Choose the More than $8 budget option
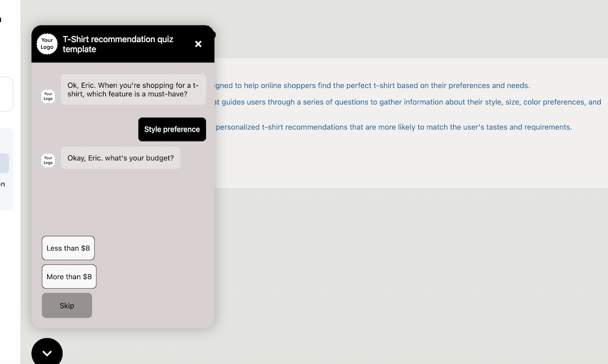Screen dimensions: 608x364 pyautogui.click(x=69, y=276)
